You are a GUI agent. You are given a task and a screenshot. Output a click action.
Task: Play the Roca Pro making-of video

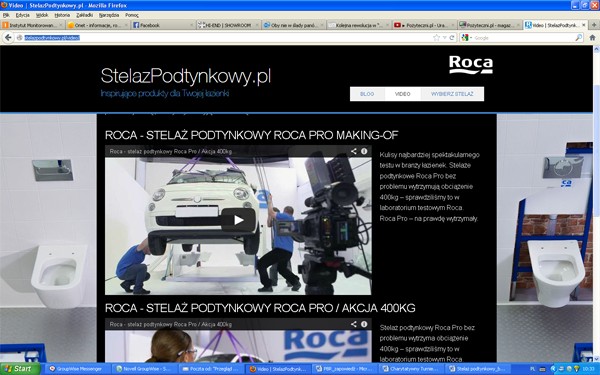(x=238, y=220)
